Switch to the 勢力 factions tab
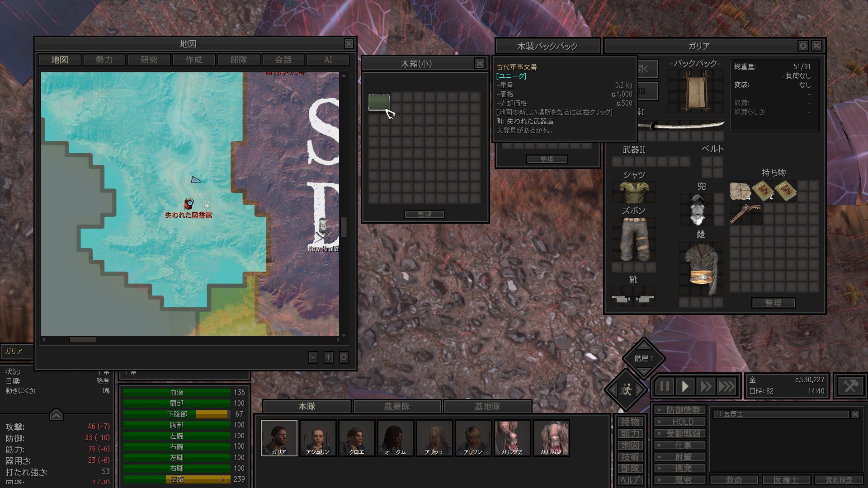 coord(104,60)
